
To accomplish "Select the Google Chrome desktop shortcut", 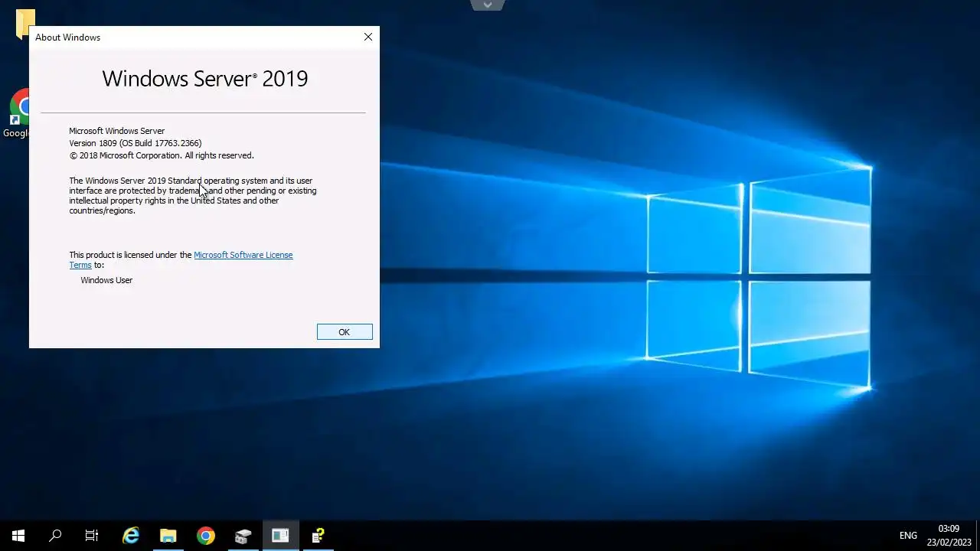I will [17, 113].
